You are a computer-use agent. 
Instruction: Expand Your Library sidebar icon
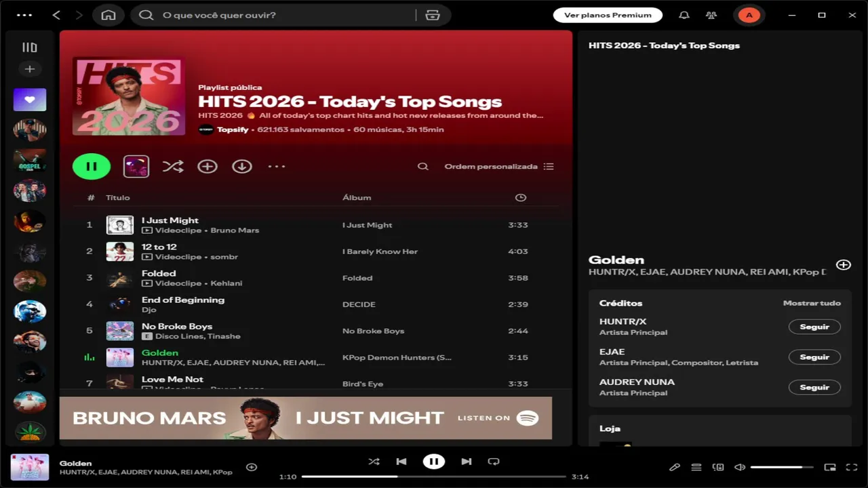click(x=29, y=47)
